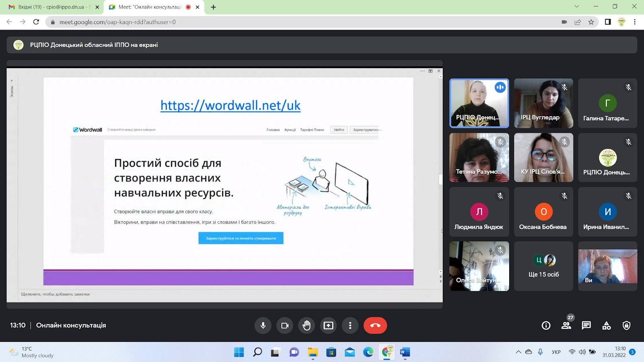Select the Тетяна Разумо... video tile
The width and height of the screenshot is (644, 362).
pyautogui.click(x=479, y=158)
